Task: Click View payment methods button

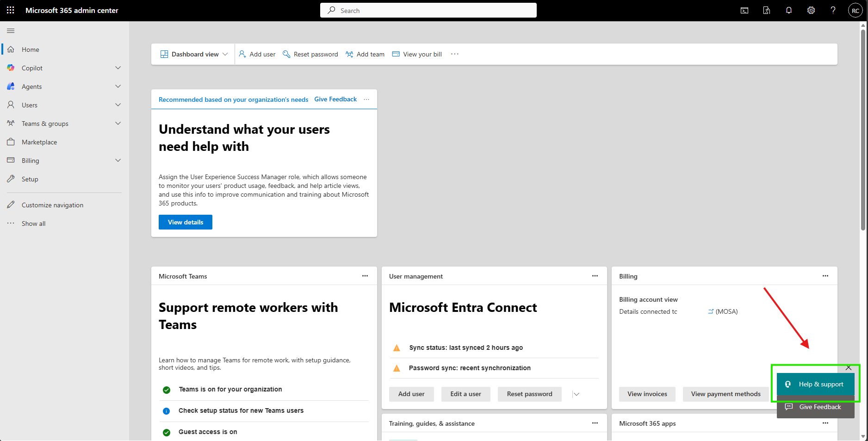Action: click(726, 394)
